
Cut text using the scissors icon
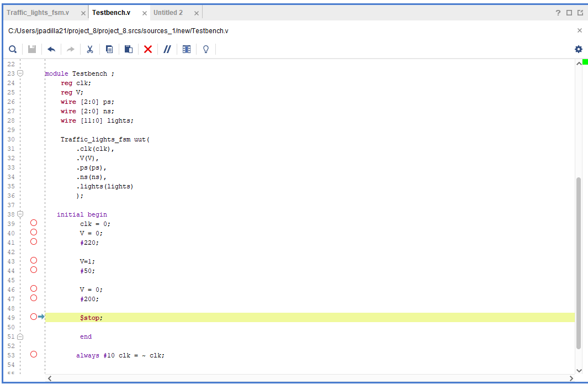(89, 49)
